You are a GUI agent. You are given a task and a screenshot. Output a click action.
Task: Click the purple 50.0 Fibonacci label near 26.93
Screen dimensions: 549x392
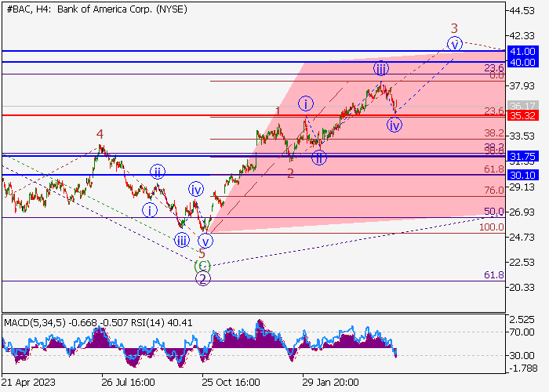click(494, 212)
